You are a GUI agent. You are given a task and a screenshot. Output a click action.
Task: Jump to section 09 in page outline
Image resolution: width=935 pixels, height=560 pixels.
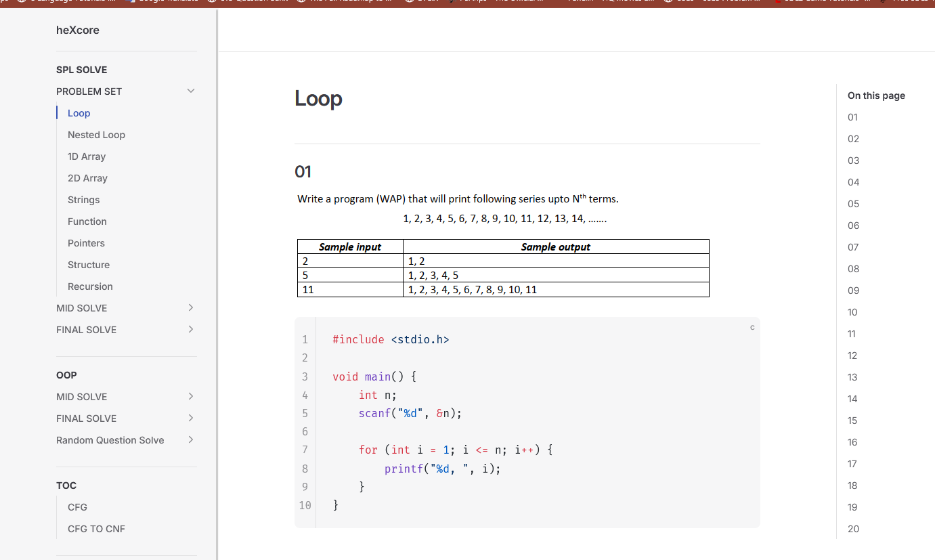[853, 290]
